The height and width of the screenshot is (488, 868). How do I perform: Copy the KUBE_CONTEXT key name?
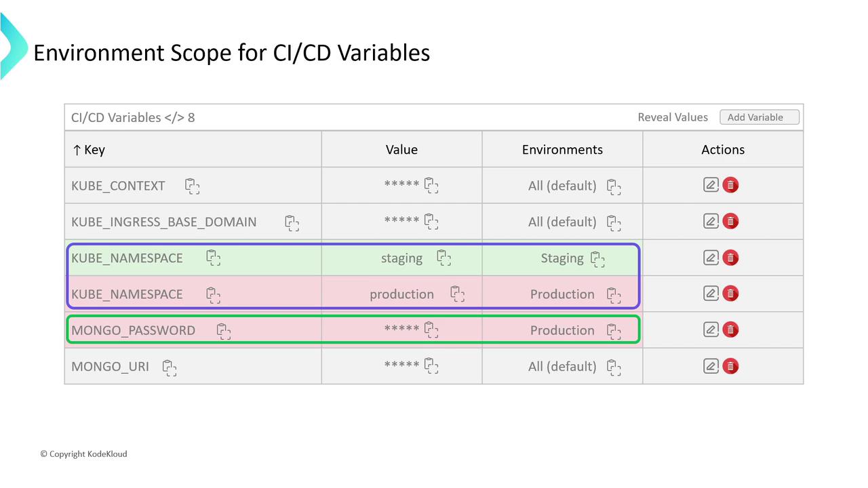(x=193, y=186)
